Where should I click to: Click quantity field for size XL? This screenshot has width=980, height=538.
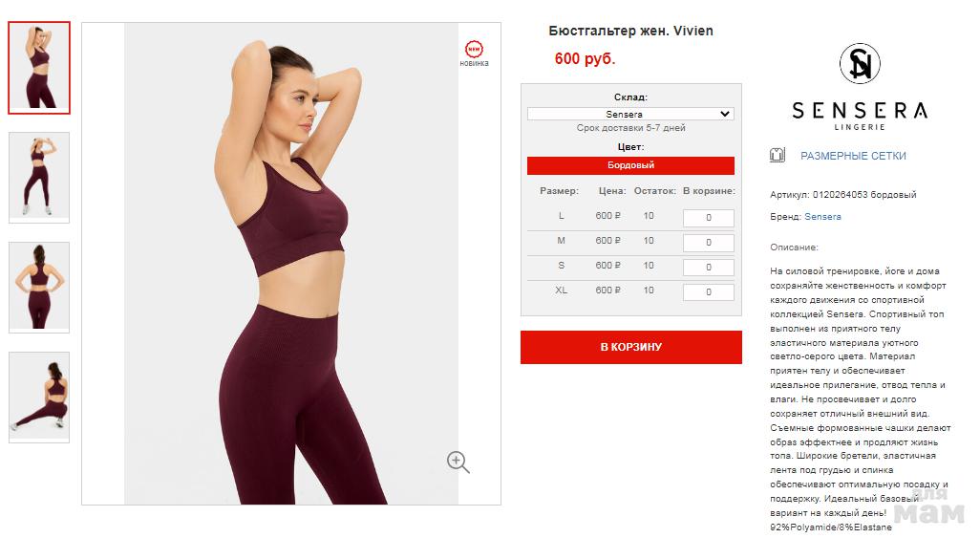[x=708, y=292]
